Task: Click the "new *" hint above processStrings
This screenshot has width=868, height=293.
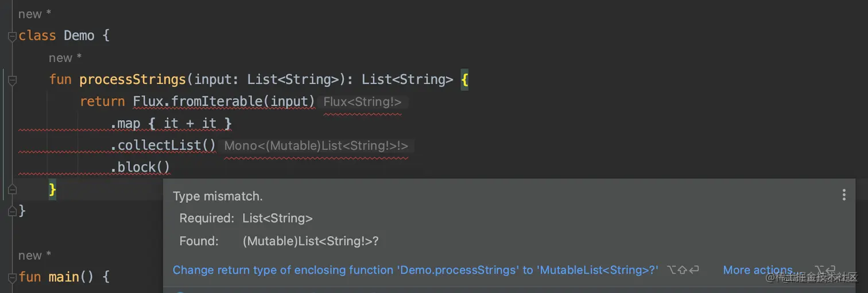Action: coord(65,58)
